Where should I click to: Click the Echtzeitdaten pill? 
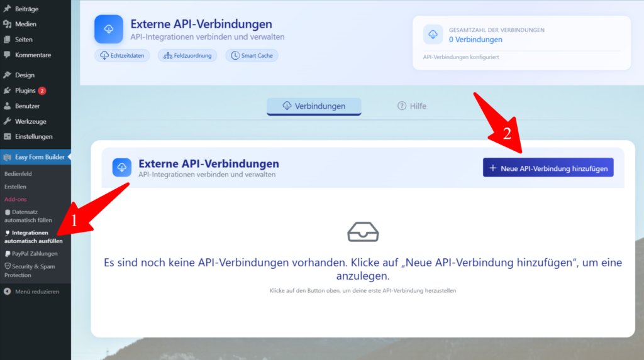(x=122, y=55)
